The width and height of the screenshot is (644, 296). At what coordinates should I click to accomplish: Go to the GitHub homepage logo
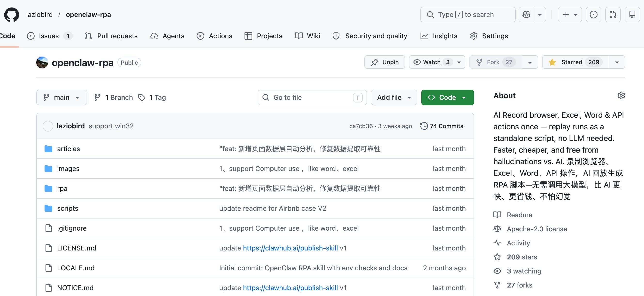point(12,15)
